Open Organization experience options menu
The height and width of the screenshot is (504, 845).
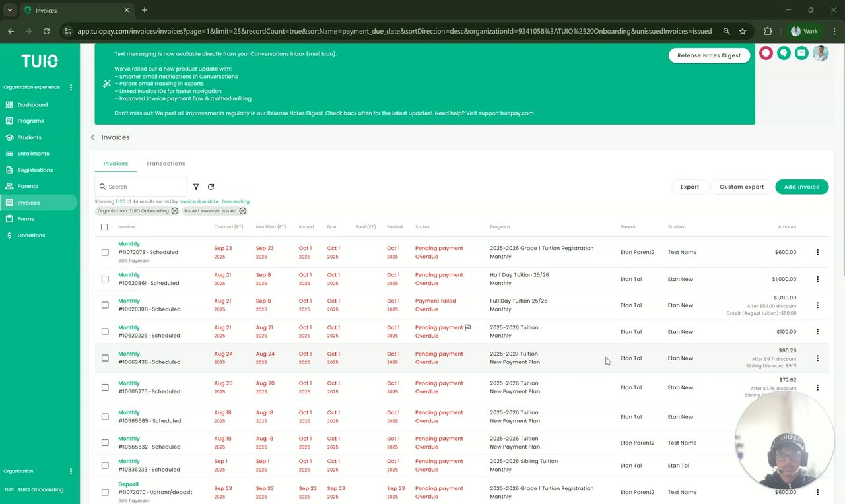(x=71, y=87)
